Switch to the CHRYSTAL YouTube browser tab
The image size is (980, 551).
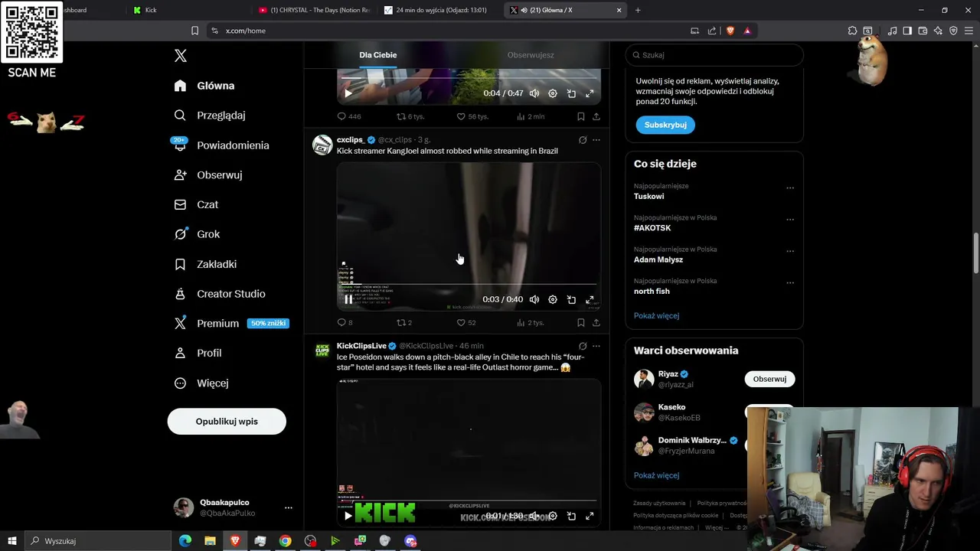tap(314, 10)
